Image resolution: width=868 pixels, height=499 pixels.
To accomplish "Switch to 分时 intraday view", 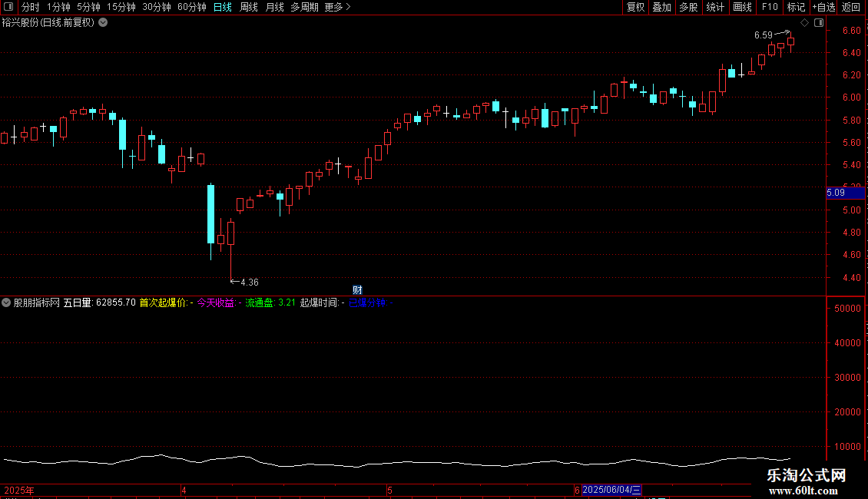I will (31, 7).
